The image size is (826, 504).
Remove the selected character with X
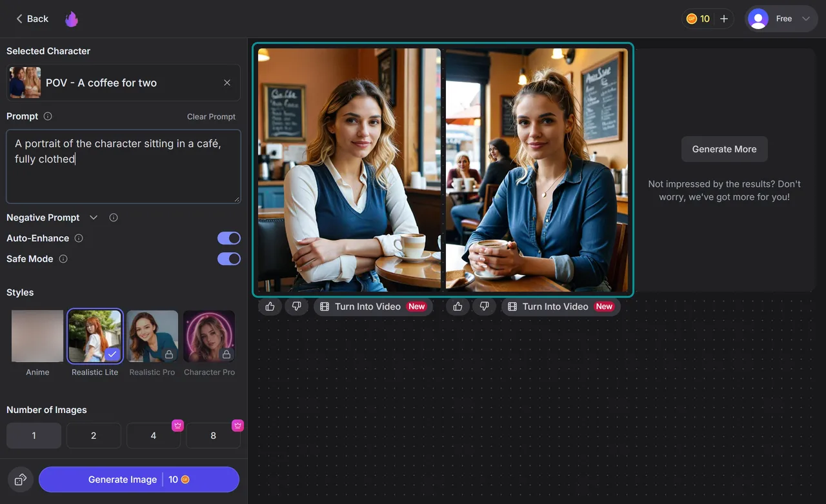pyautogui.click(x=227, y=83)
